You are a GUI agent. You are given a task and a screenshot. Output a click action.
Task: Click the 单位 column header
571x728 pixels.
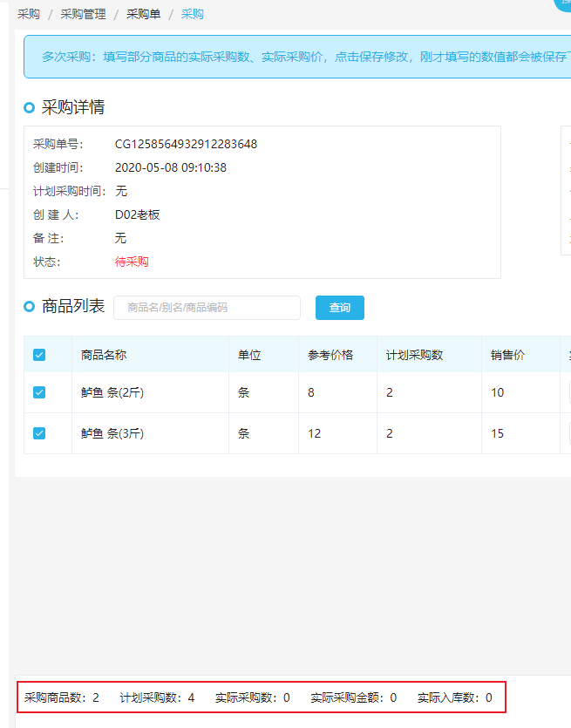249,355
